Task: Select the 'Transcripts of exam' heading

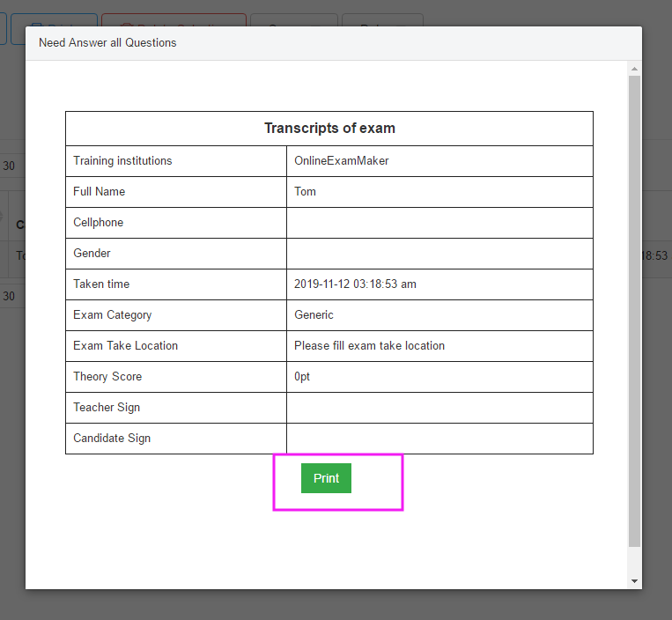Action: [329, 128]
